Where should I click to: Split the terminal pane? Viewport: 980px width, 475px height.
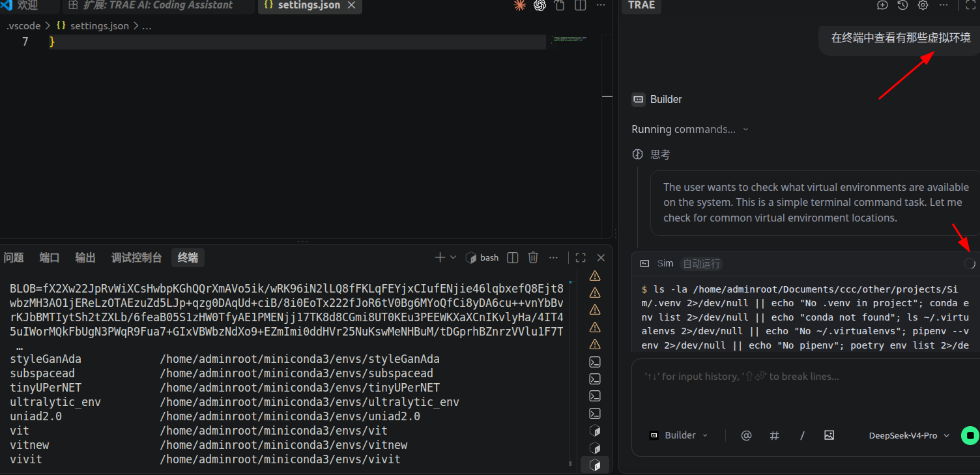513,258
